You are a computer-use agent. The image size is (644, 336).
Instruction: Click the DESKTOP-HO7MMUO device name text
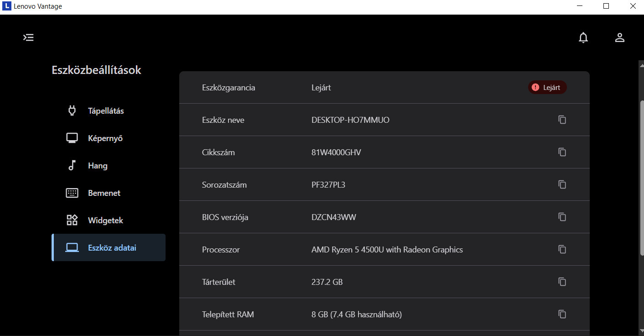pyautogui.click(x=350, y=120)
